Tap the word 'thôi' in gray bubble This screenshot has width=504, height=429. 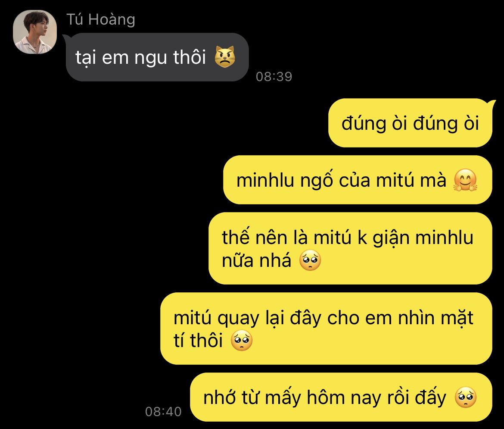(x=189, y=57)
